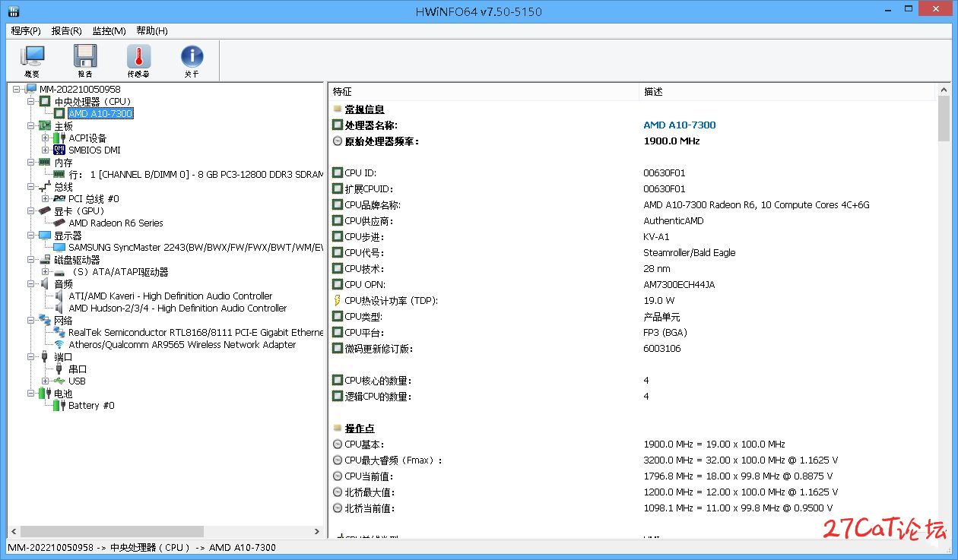958x560 pixels.
Task: Collapse the 音频 tree node
Action: tap(31, 283)
